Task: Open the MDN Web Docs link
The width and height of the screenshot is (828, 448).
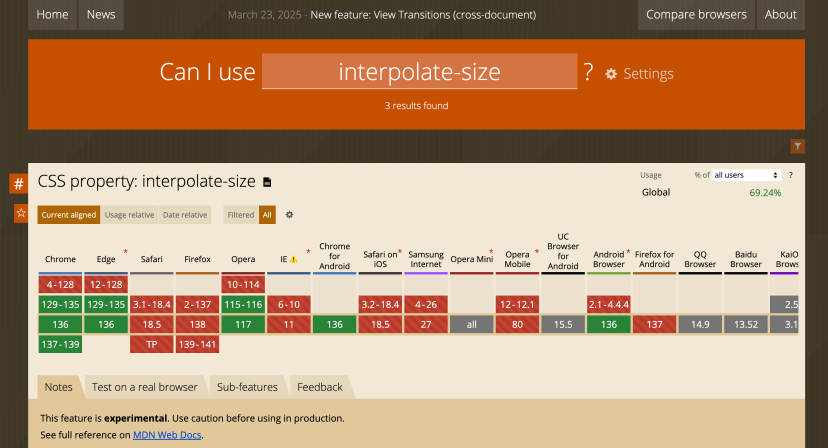Action: click(x=167, y=435)
